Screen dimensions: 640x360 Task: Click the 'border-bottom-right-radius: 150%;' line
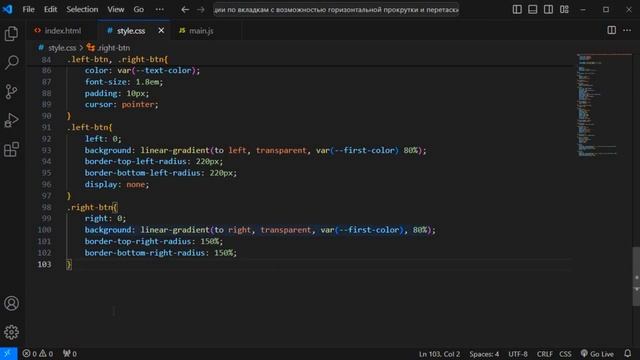(161, 253)
